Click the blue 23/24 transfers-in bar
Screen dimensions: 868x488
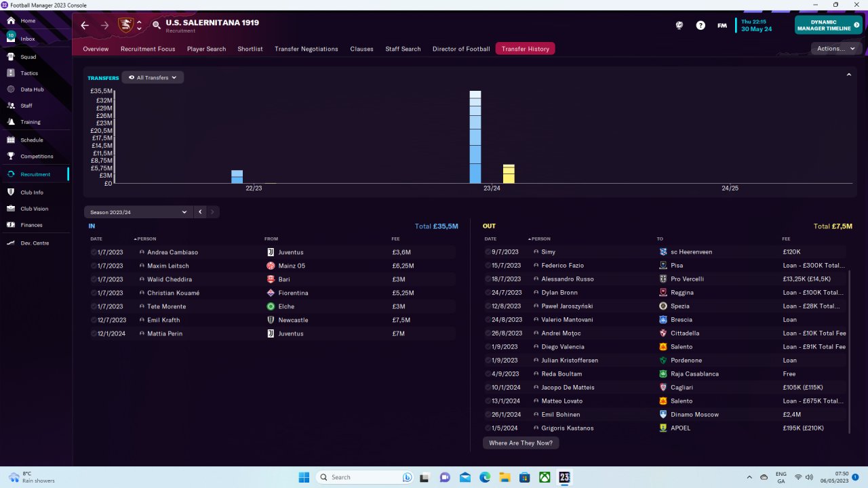point(475,137)
